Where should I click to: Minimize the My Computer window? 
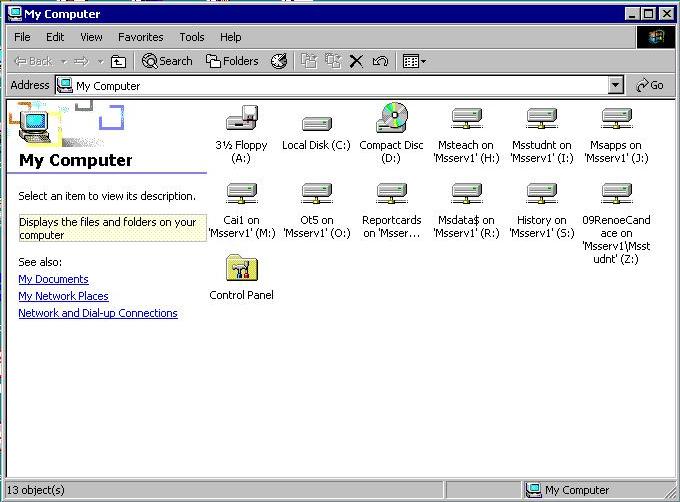(x=632, y=14)
